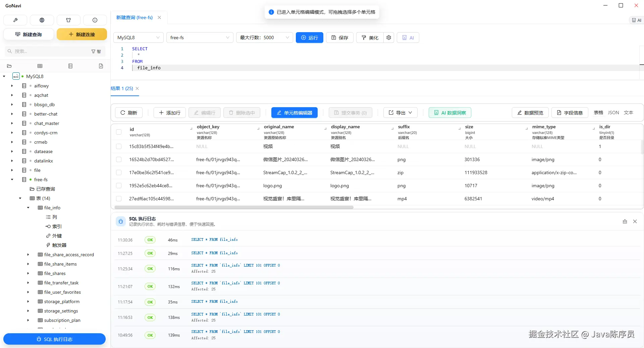The width and height of the screenshot is (644, 348).
Task: Click the globe language icon
Action: click(42, 20)
